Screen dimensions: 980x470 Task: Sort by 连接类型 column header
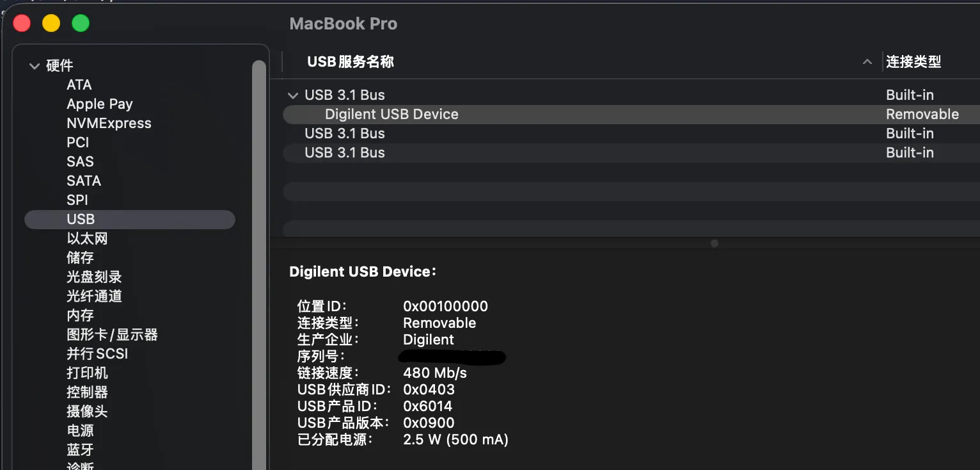pyautogui.click(x=913, y=62)
